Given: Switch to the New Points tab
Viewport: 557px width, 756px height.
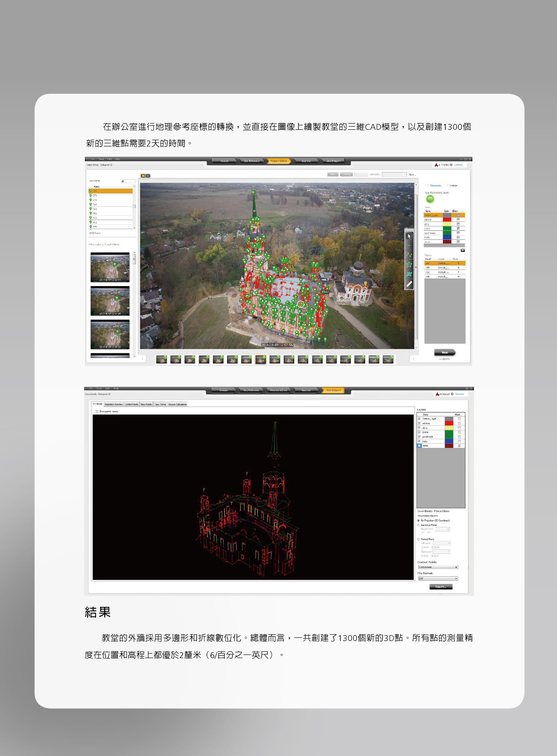Looking at the screenshot, I should pos(146,404).
